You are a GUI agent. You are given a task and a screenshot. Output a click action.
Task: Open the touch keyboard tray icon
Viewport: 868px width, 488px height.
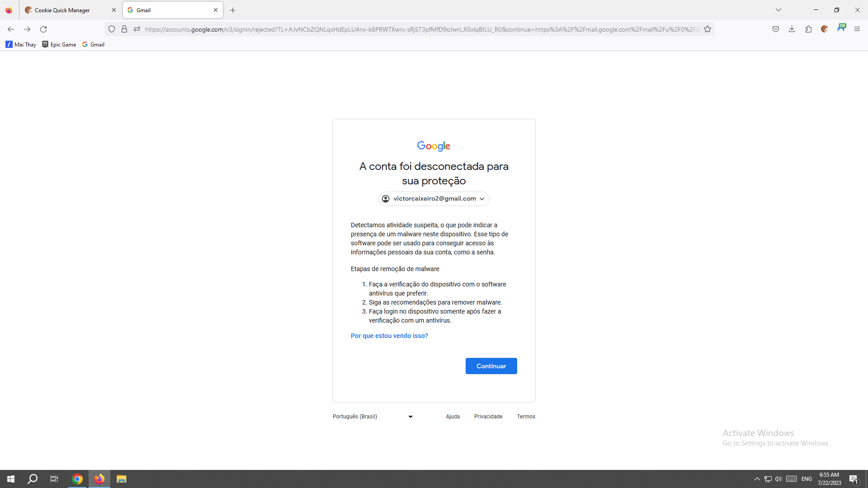click(791, 479)
